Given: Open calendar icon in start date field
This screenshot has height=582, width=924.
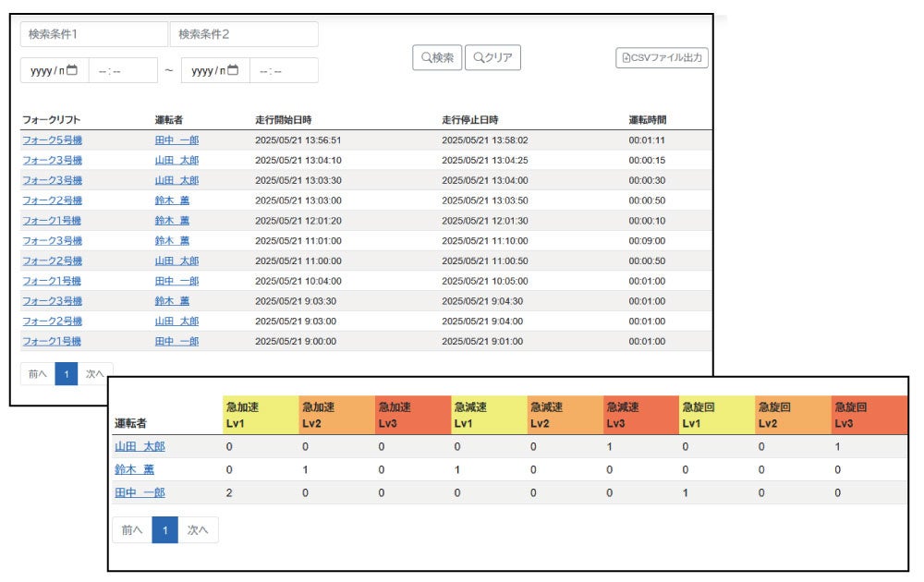Looking at the screenshot, I should point(72,70).
